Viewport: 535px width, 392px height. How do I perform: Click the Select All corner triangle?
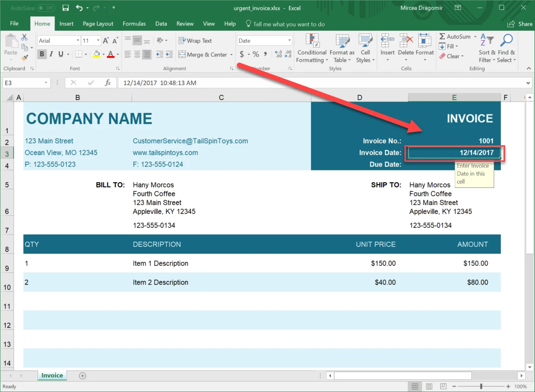coord(9,98)
